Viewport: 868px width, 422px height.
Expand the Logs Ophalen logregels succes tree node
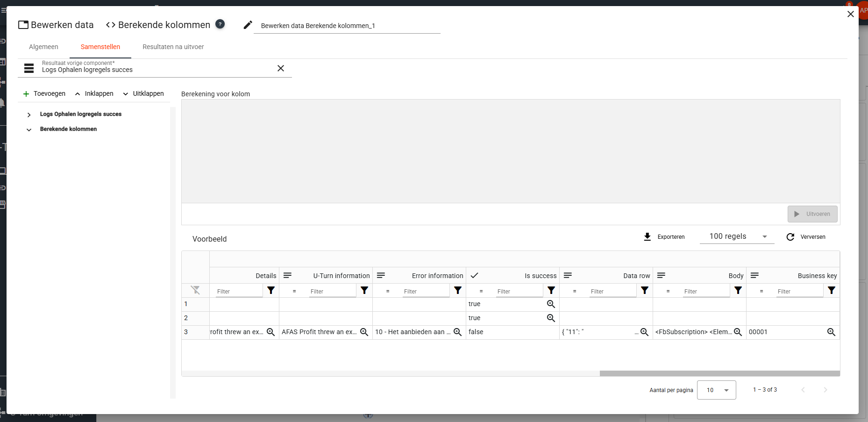[29, 114]
